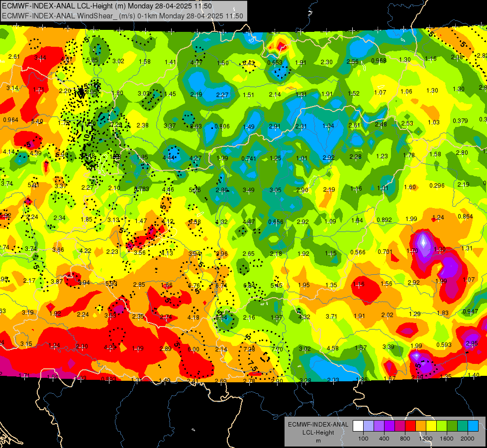
Task: Click the wind shear value 0.653
Action: (275, 63)
